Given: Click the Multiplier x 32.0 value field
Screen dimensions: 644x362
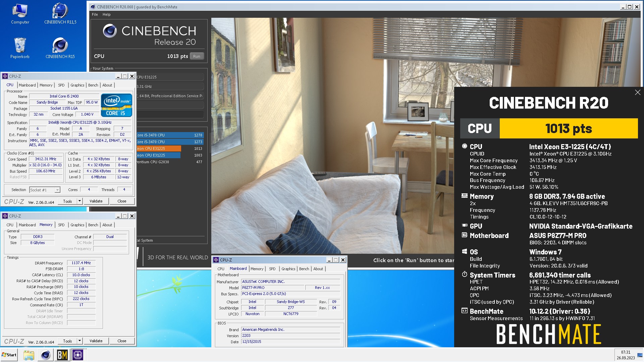Looking at the screenshot, I should coord(46,165).
